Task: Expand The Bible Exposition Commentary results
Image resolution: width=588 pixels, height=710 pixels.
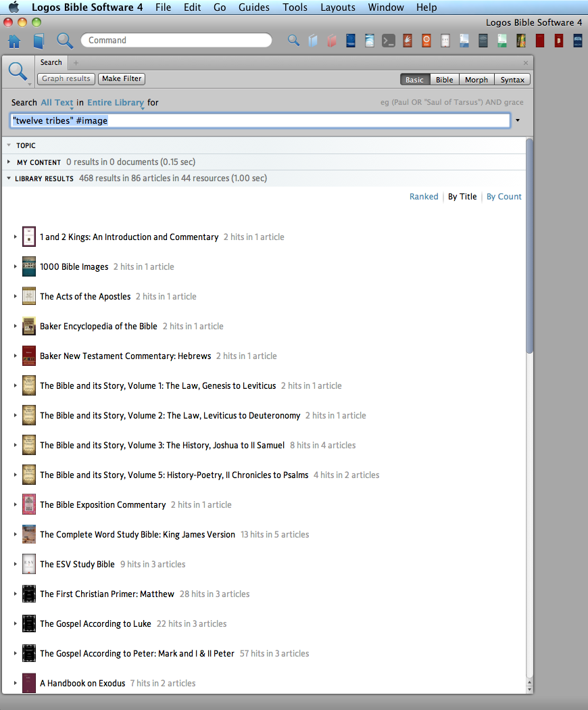Action: [x=15, y=504]
